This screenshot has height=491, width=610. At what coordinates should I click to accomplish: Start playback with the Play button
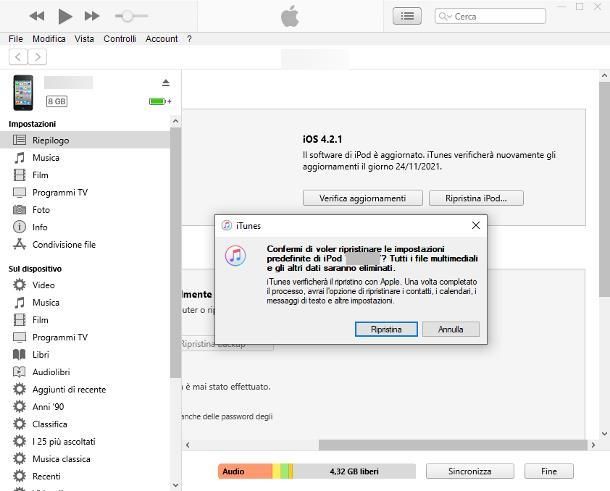[65, 16]
